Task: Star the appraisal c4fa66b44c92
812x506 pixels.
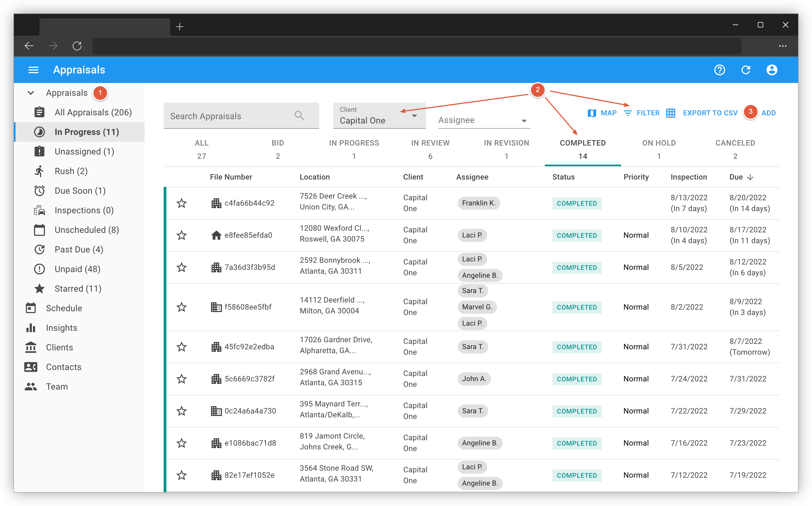Action: 182,203
